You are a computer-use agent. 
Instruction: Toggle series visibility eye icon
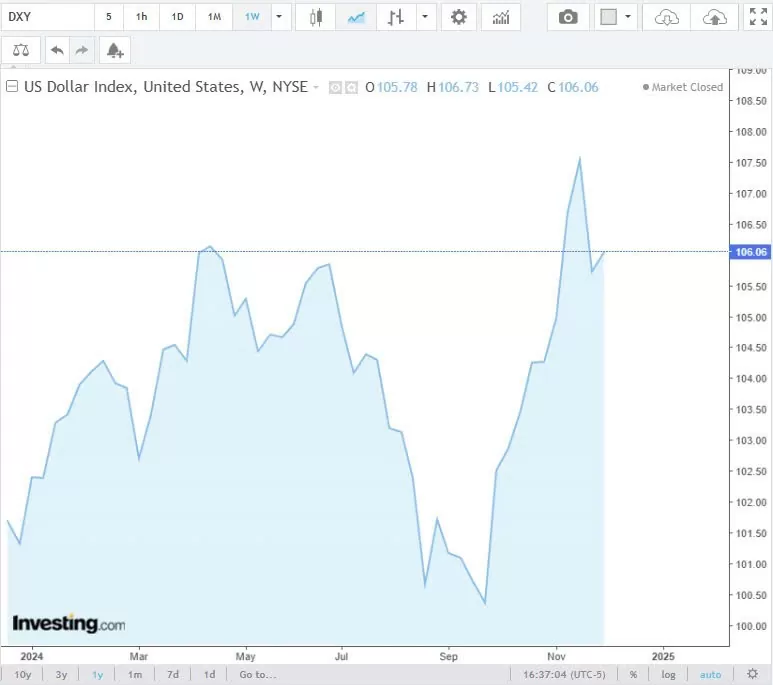pyautogui.click(x=335, y=88)
